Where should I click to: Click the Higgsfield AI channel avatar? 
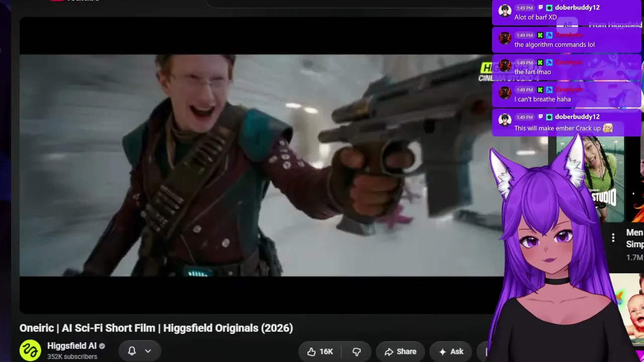[x=30, y=351]
